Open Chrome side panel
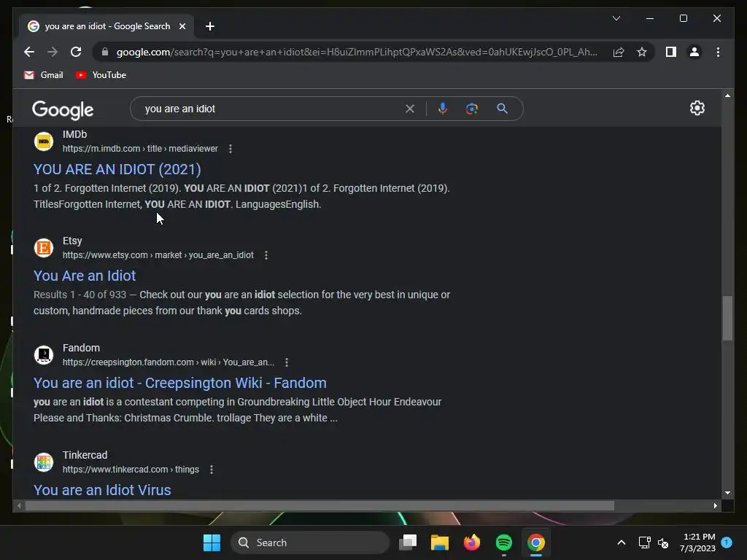 (x=671, y=52)
